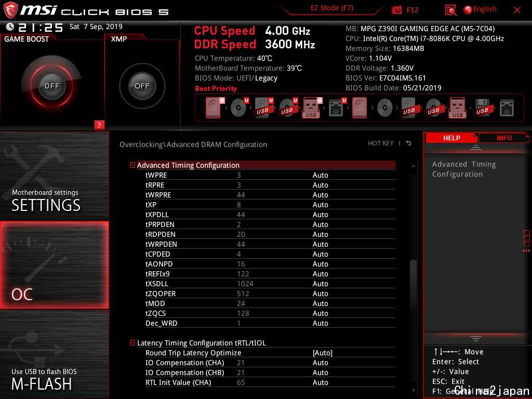532x399 pixels.
Task: Switch to the HELP tab
Action: 451,138
